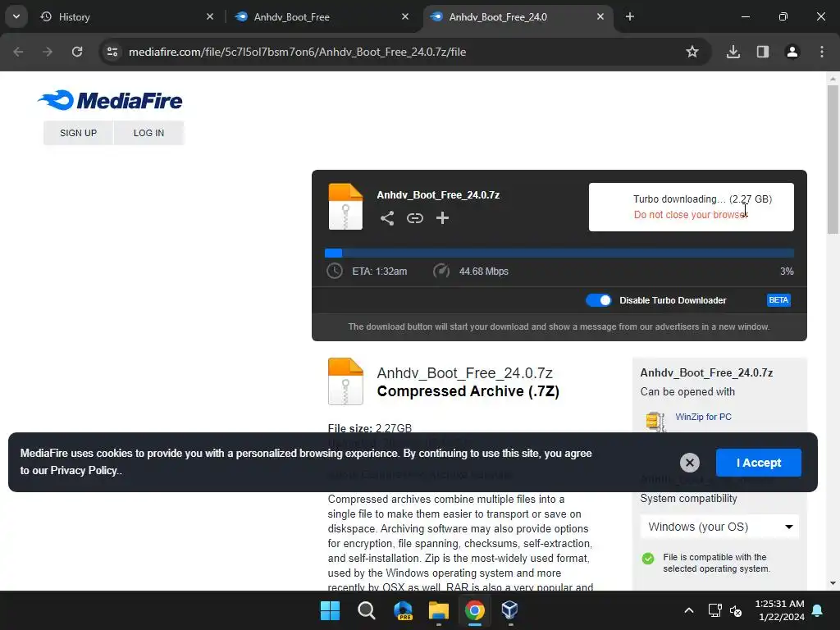
Task: View site information icon in address bar
Action: click(112, 52)
